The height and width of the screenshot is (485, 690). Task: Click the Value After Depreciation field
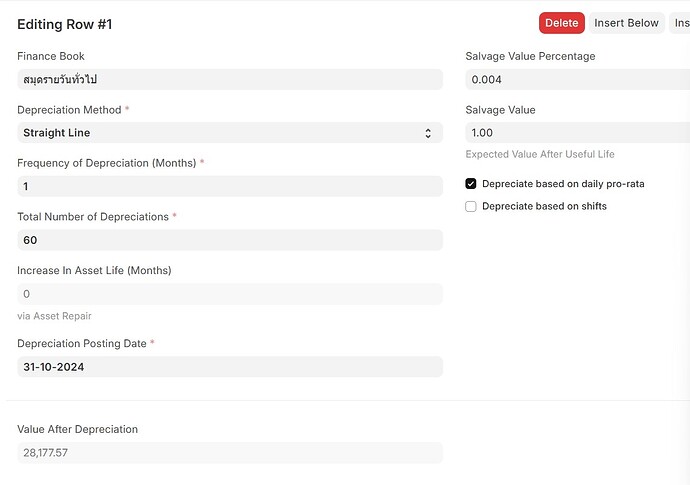(x=230, y=452)
